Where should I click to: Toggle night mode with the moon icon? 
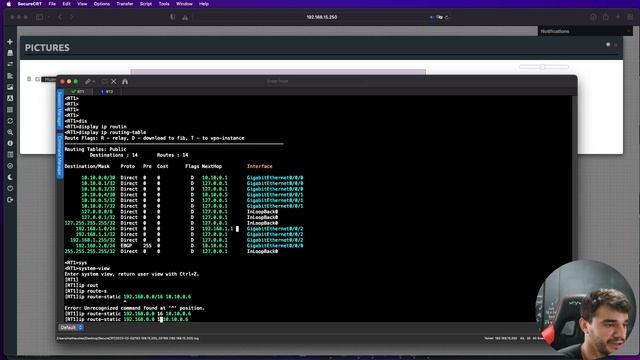[10, 177]
